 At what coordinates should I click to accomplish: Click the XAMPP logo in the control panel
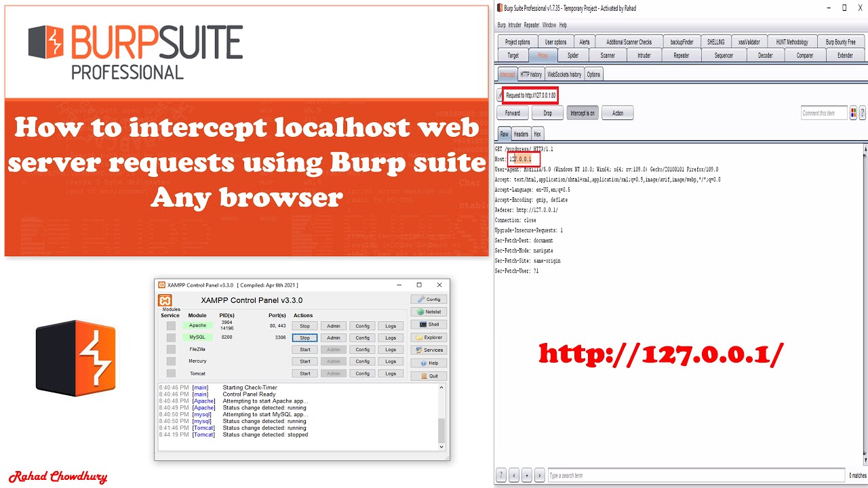[165, 300]
